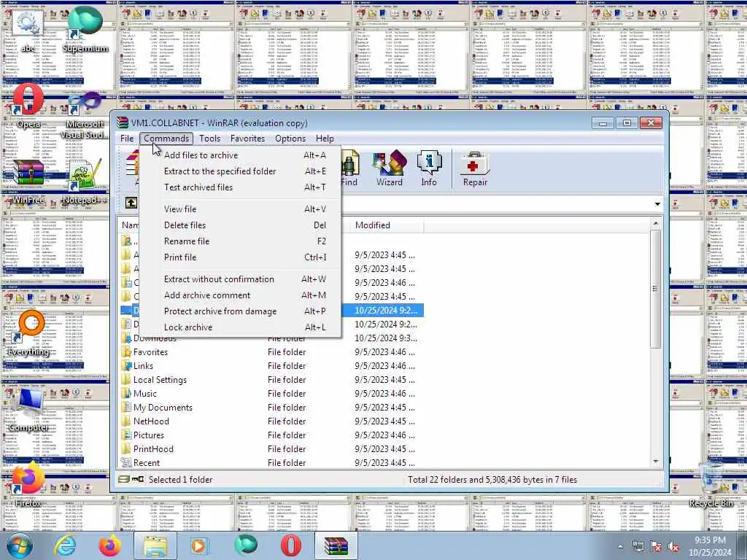Choose Add files to archive

(241, 155)
